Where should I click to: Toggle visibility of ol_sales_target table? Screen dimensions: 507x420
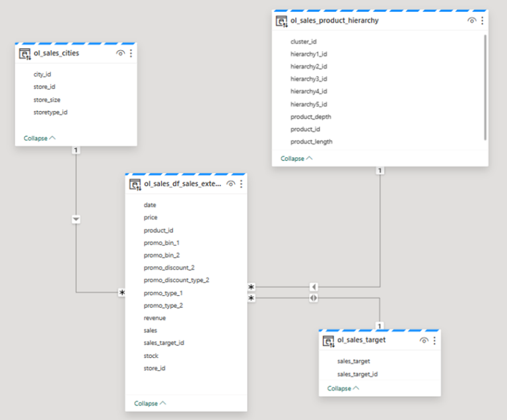tap(424, 340)
